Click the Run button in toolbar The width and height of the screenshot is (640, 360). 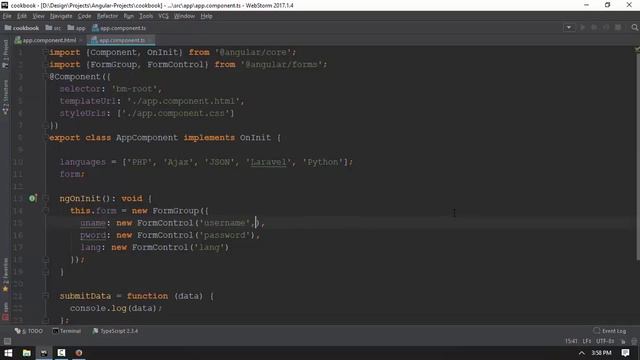582,28
